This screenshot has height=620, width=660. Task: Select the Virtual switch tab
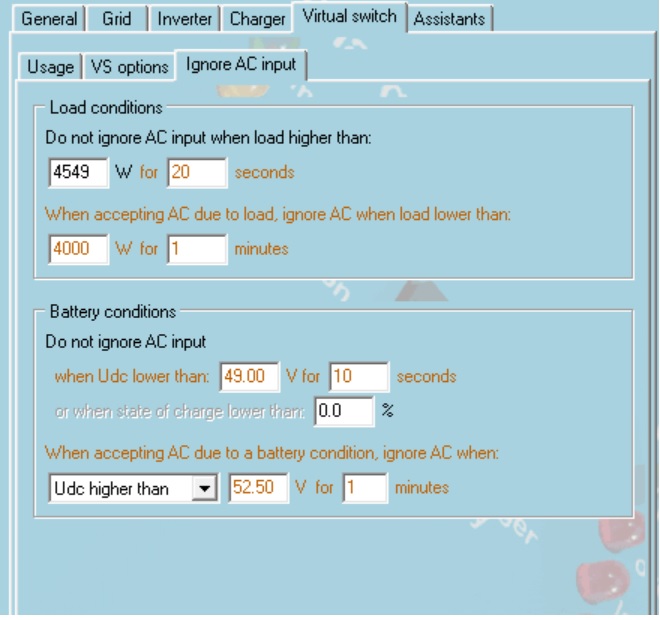[349, 17]
